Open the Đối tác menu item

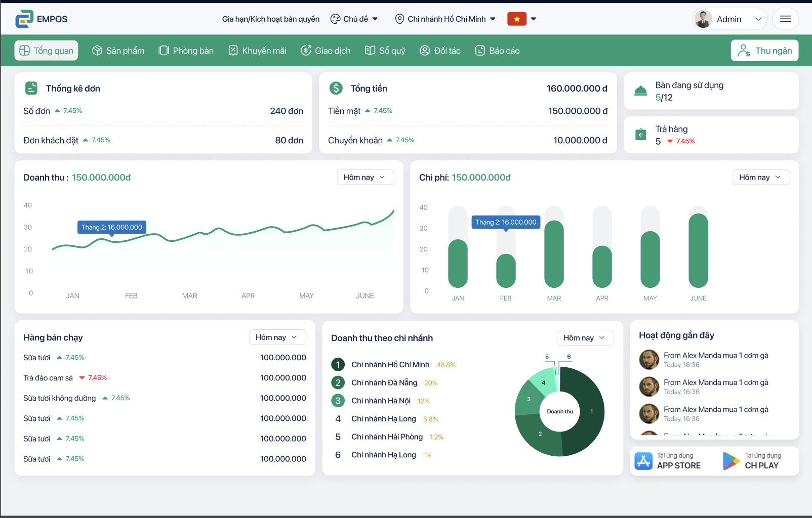440,51
